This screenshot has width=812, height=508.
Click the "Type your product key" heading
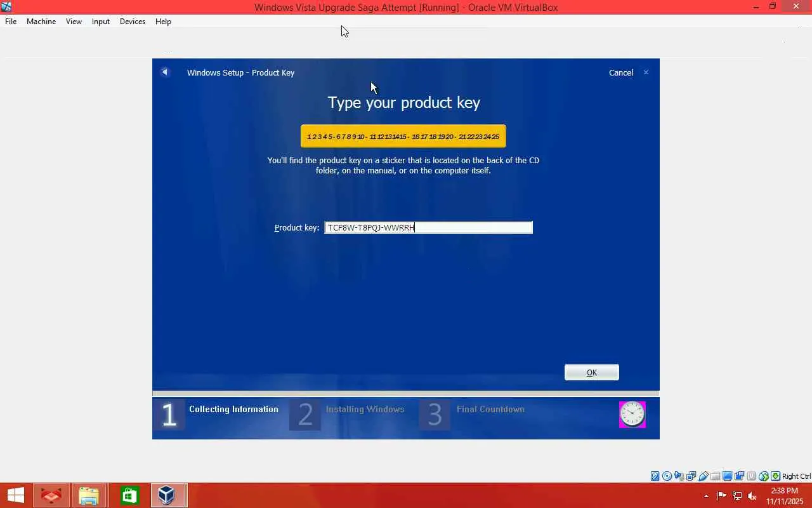[404, 102]
